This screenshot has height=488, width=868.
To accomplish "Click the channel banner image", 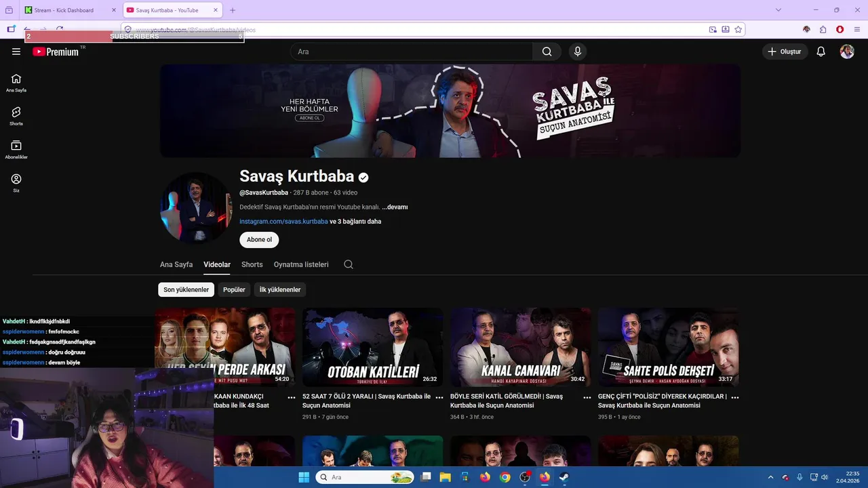I will coord(450,111).
